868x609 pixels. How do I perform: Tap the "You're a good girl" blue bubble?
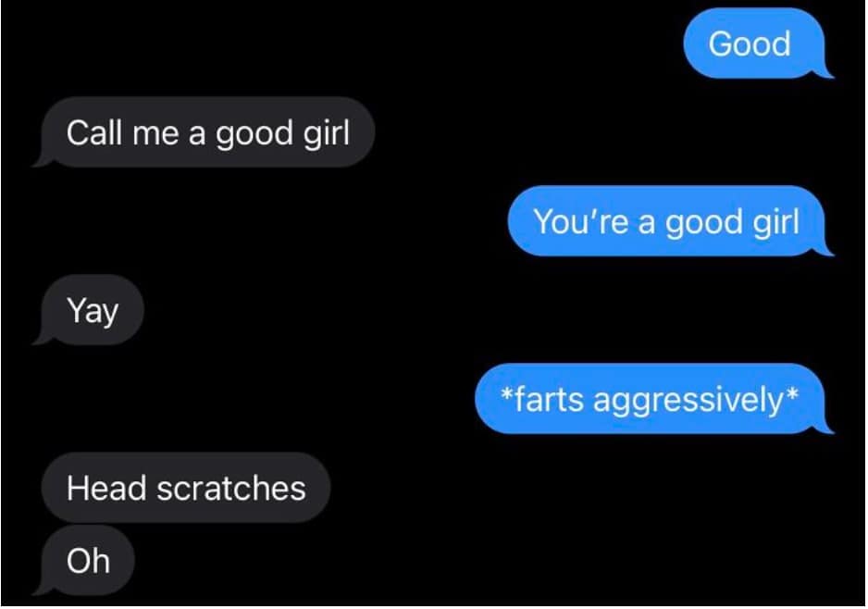coord(667,221)
